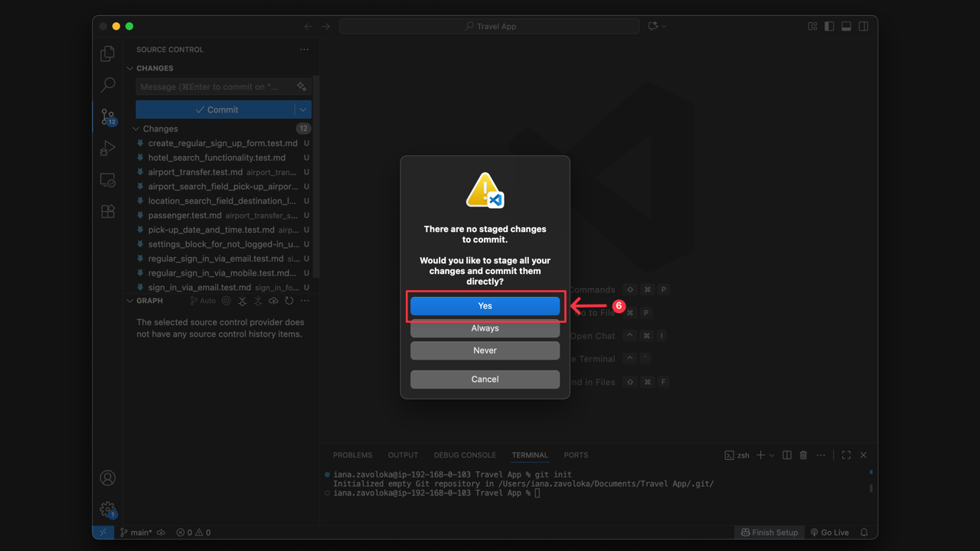980x551 pixels.
Task: Click Never in the commit dialog
Action: pos(485,350)
